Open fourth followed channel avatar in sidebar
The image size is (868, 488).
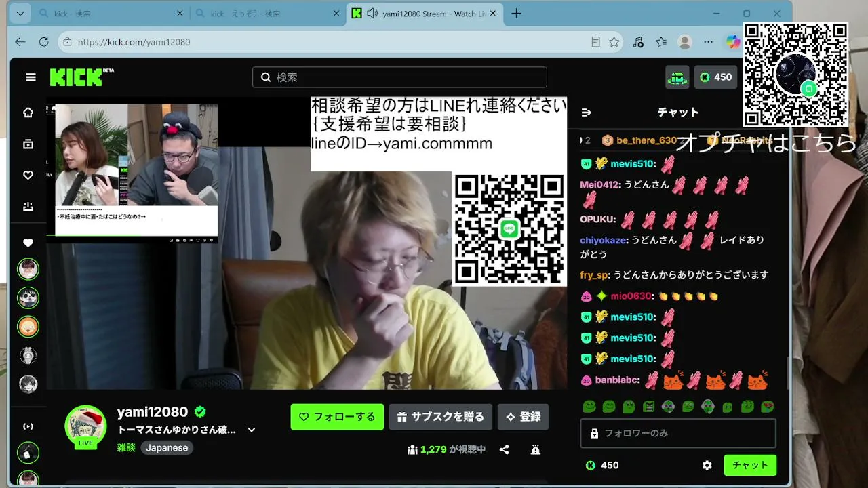[x=28, y=355]
